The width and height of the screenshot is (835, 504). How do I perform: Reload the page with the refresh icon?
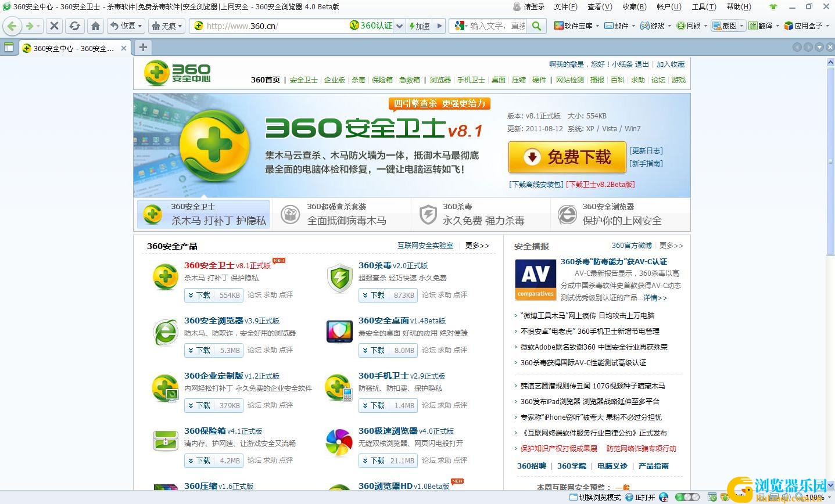(x=74, y=26)
